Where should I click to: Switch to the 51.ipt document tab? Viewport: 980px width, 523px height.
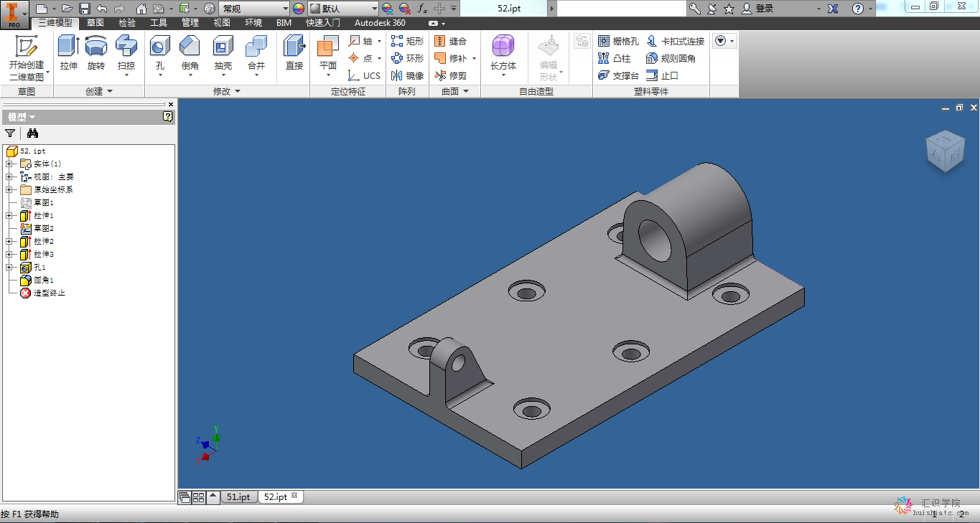pyautogui.click(x=238, y=496)
